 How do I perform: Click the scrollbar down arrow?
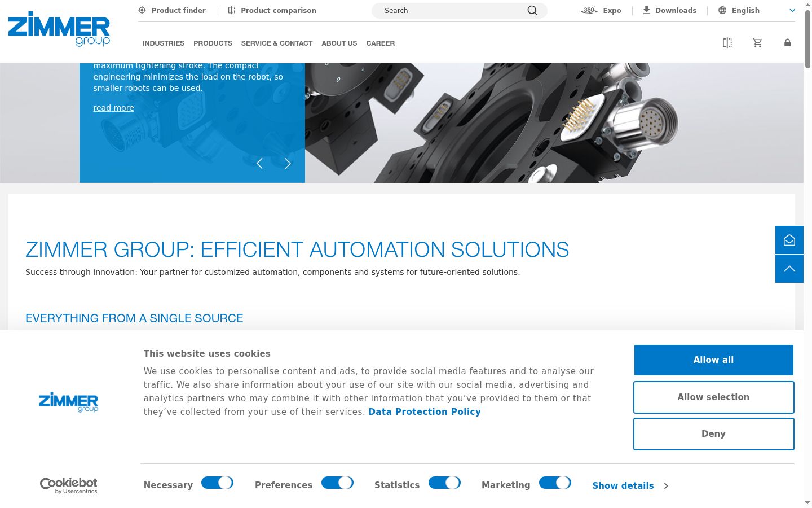(807, 503)
